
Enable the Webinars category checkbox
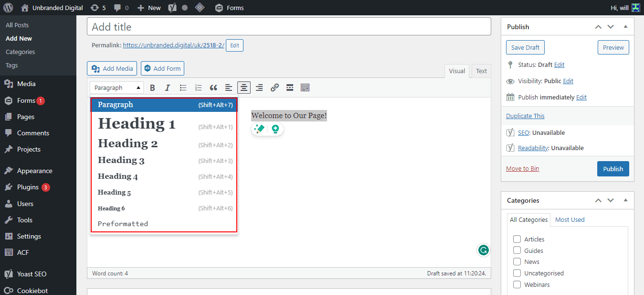point(517,284)
